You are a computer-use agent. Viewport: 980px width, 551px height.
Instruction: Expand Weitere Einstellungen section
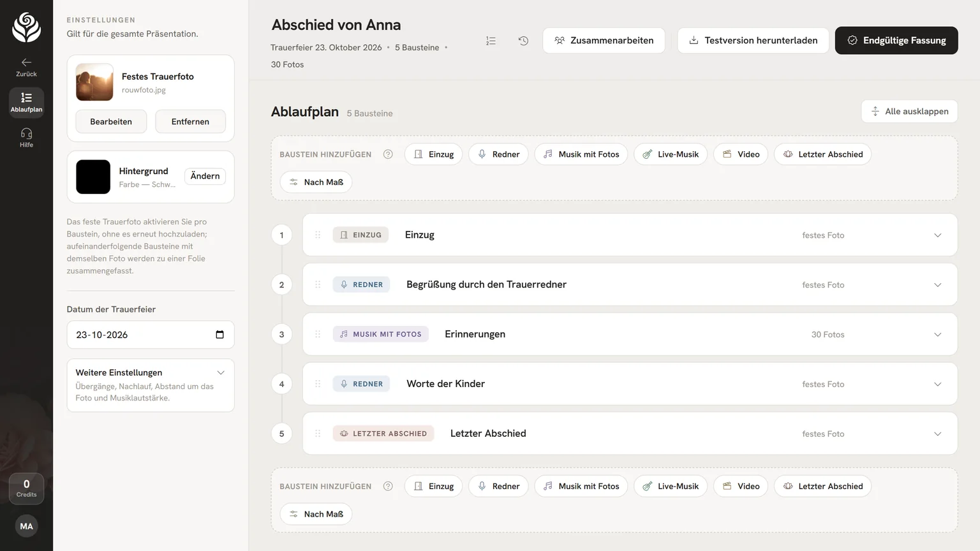[x=151, y=385]
